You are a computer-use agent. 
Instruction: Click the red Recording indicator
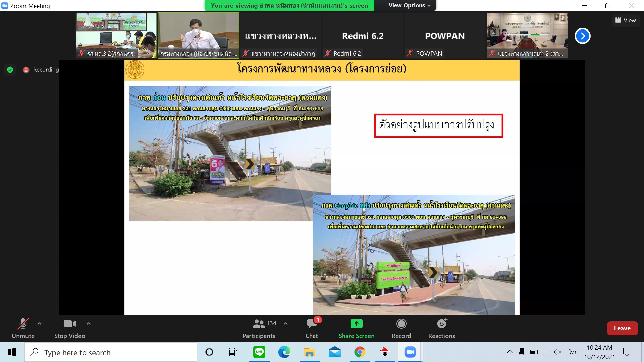(26, 70)
